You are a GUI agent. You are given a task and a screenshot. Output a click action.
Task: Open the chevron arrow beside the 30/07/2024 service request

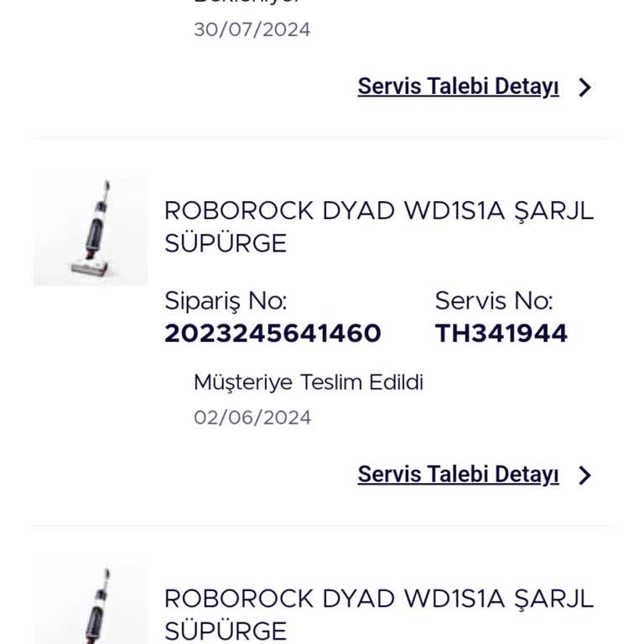[585, 87]
